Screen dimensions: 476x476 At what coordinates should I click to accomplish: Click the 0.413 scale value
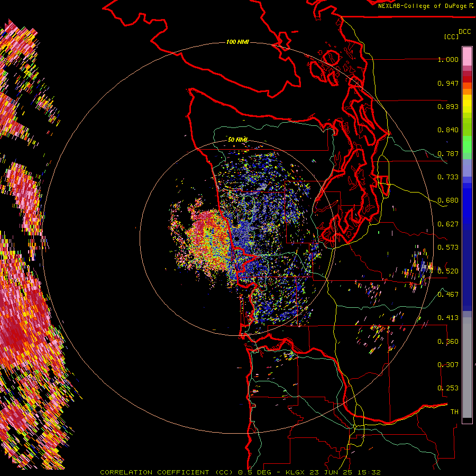[x=448, y=318]
